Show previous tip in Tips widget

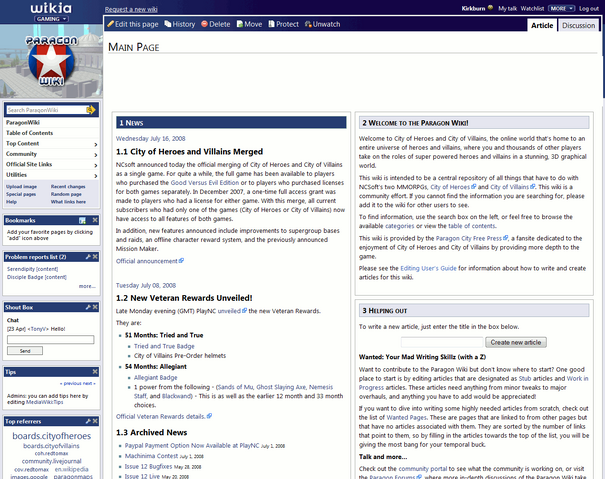pyautogui.click(x=71, y=383)
